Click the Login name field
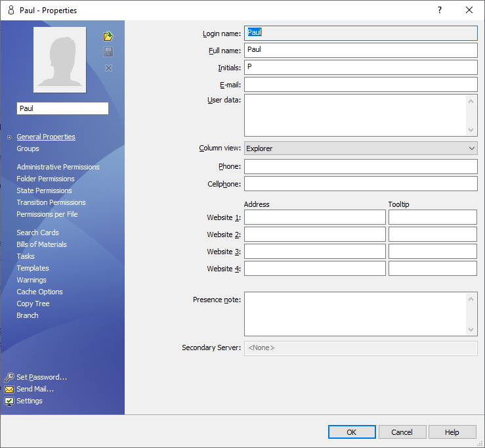The image size is (485, 448). pos(361,33)
